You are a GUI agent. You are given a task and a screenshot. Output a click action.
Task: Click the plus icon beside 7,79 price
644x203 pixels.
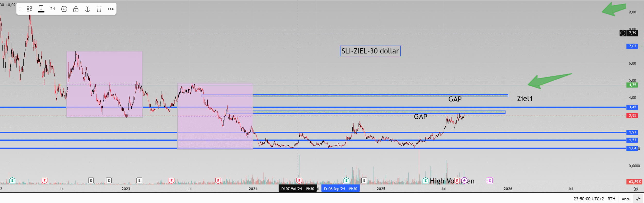[623, 33]
